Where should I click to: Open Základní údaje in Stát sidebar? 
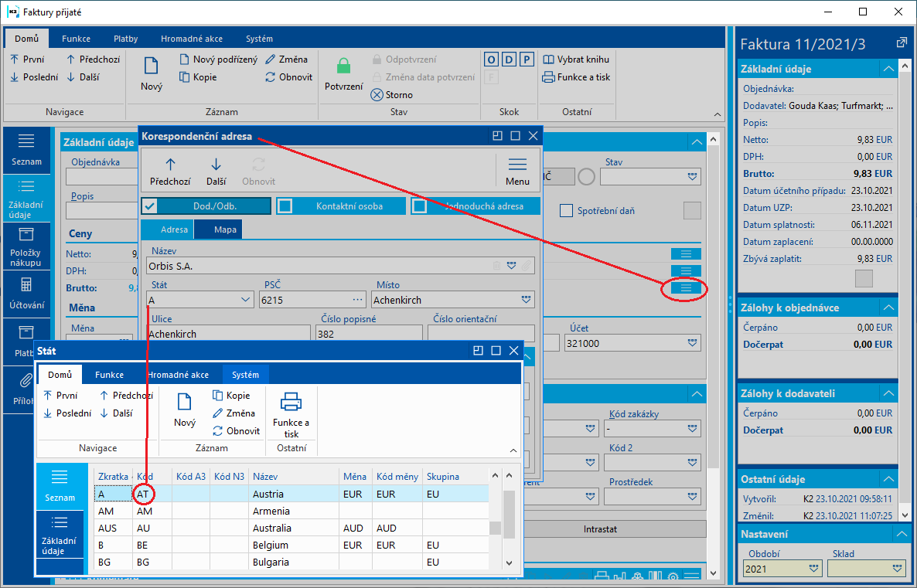click(60, 534)
